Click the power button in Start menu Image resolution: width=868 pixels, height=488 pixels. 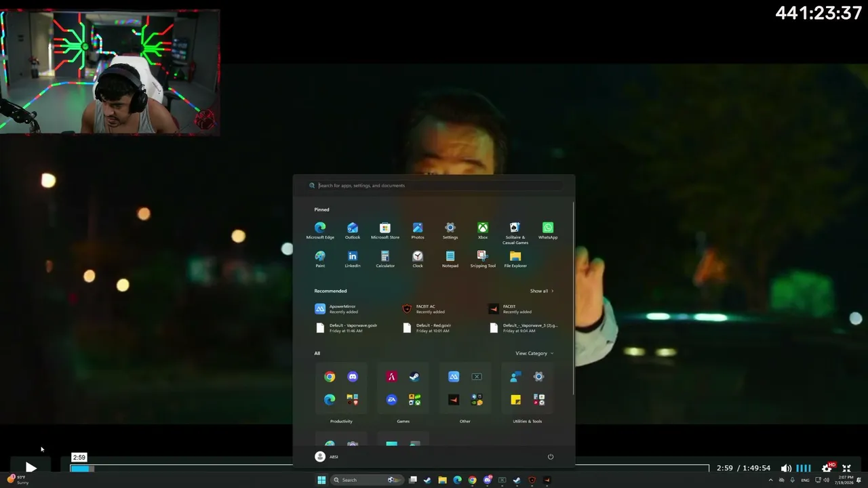(x=551, y=457)
